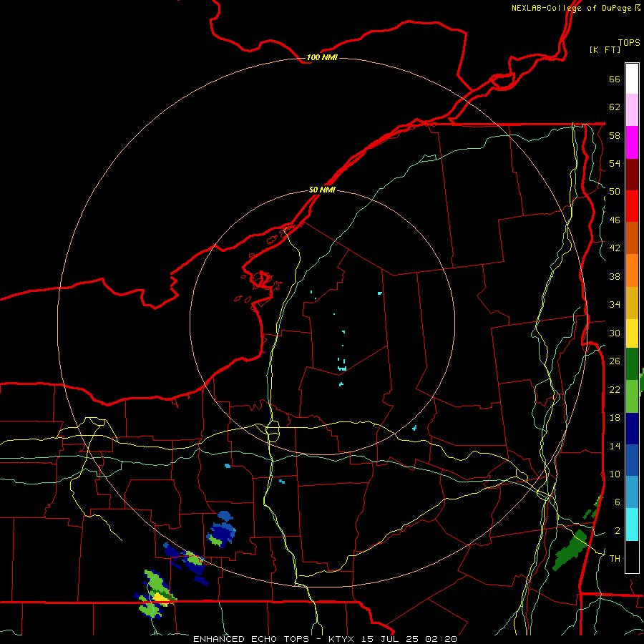Click the 'NEXLAB-College of DuPage' credit text

[x=571, y=8]
